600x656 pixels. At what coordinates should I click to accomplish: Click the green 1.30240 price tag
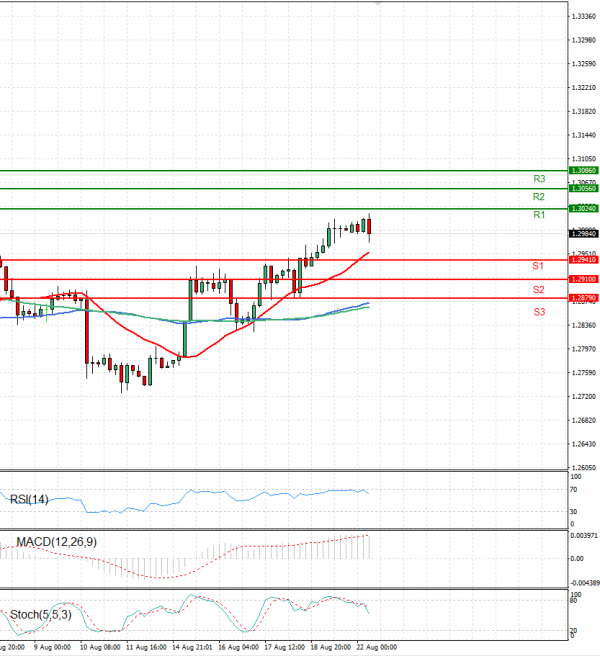pyautogui.click(x=583, y=208)
